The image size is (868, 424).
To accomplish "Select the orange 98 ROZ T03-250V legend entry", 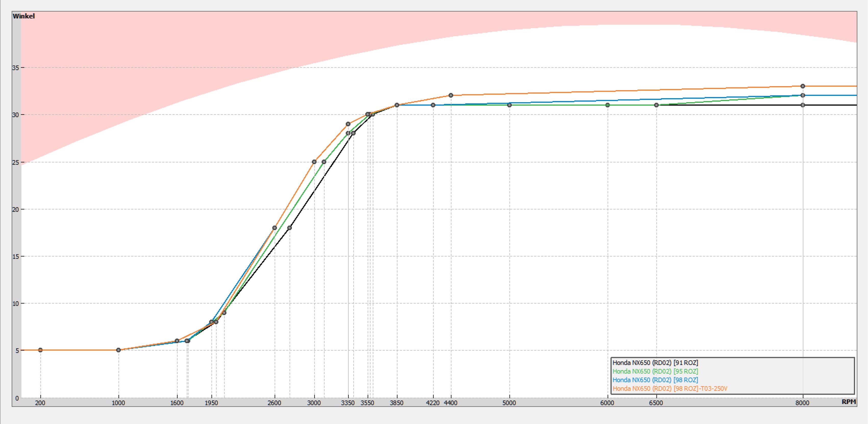I will click(669, 389).
